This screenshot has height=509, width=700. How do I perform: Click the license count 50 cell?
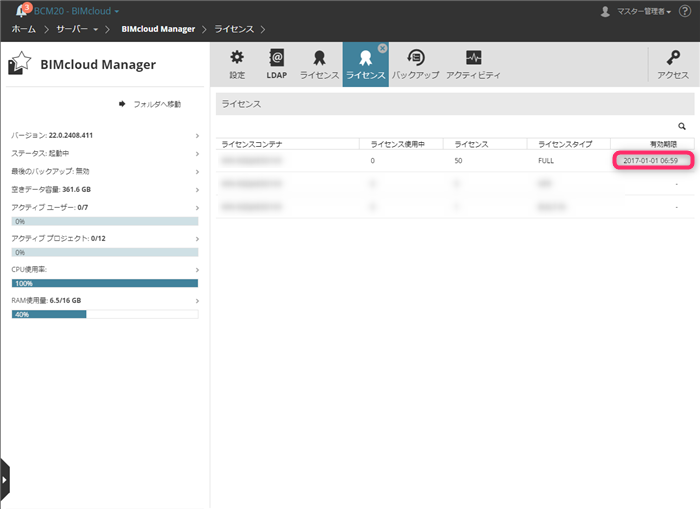pyautogui.click(x=458, y=161)
